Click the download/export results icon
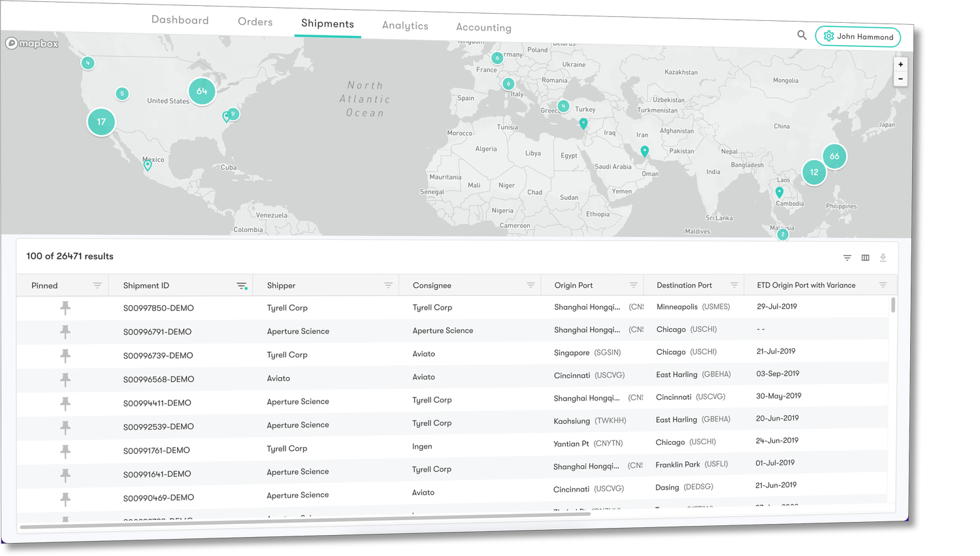The width and height of the screenshot is (980, 556). coord(883,258)
